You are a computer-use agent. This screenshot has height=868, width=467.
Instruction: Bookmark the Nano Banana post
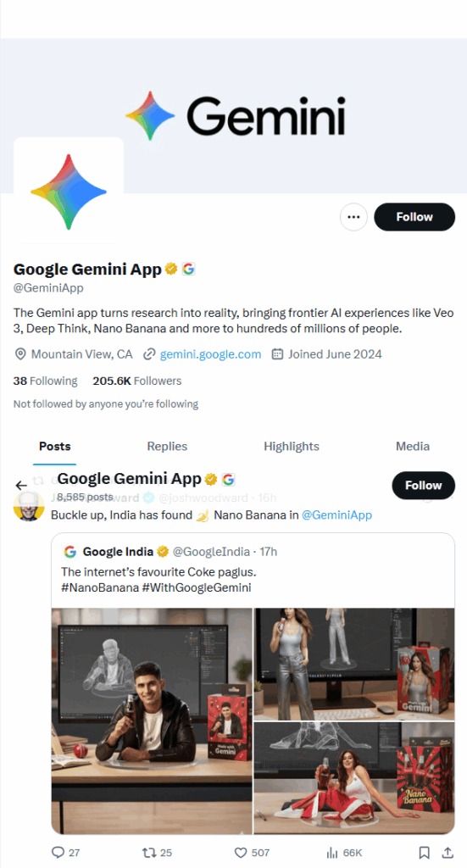[424, 852]
